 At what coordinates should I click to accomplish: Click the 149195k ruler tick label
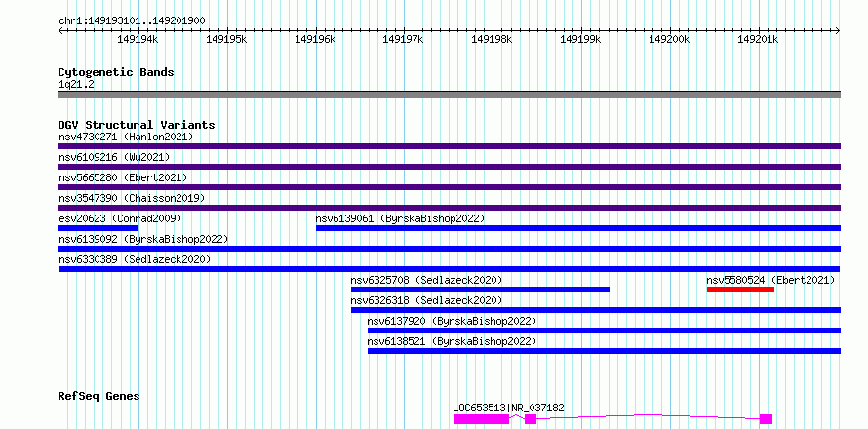point(226,39)
